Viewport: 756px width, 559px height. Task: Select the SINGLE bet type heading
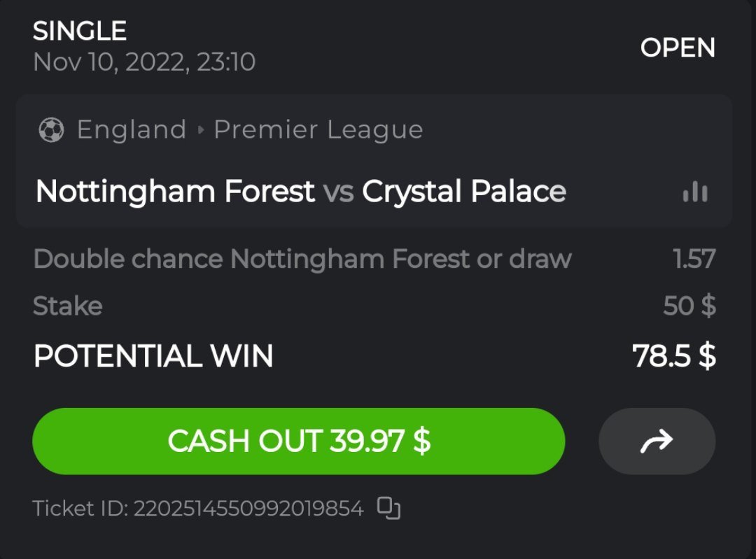80,31
